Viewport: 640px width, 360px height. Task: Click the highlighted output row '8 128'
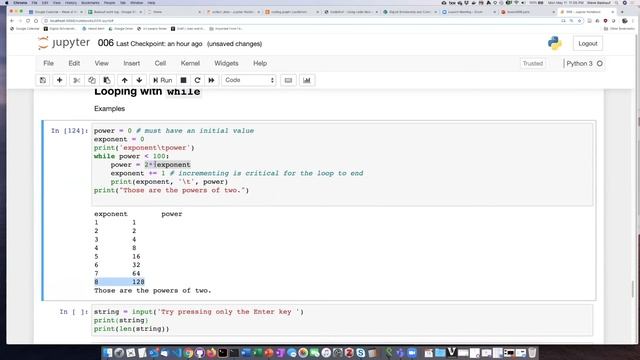(x=119, y=282)
